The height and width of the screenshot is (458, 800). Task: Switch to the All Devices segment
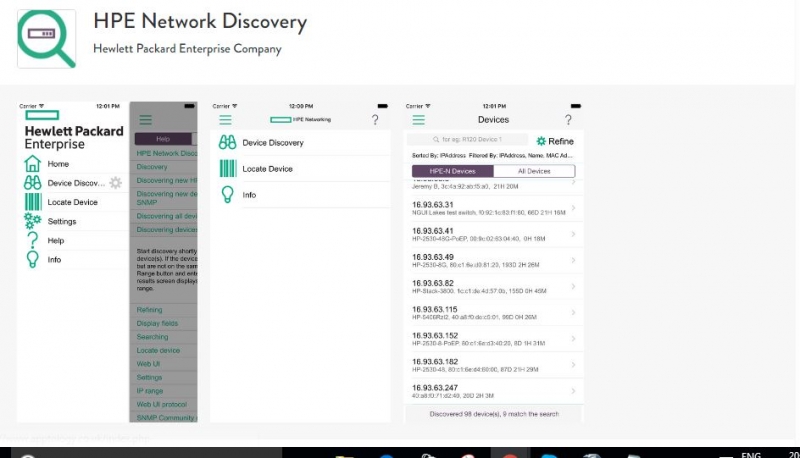[x=532, y=171]
